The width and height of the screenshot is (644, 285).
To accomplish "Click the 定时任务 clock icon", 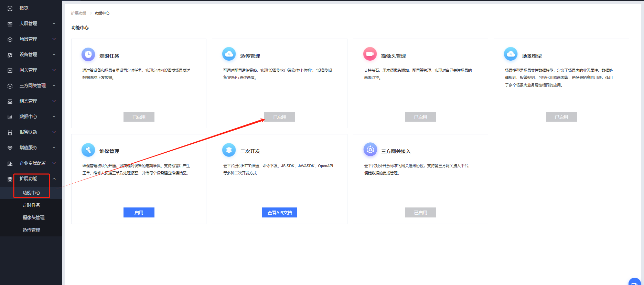I will [x=88, y=54].
